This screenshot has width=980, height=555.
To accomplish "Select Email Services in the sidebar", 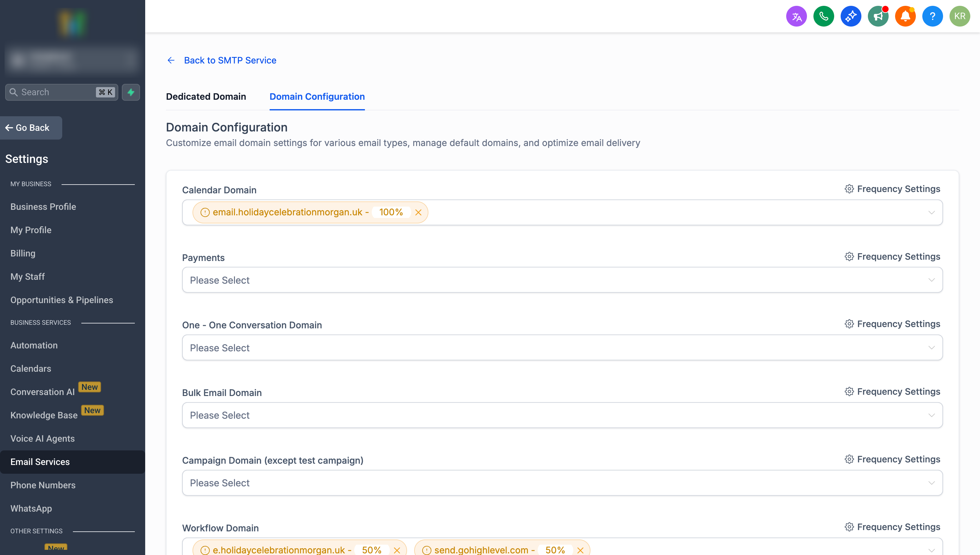I will pos(40,462).
